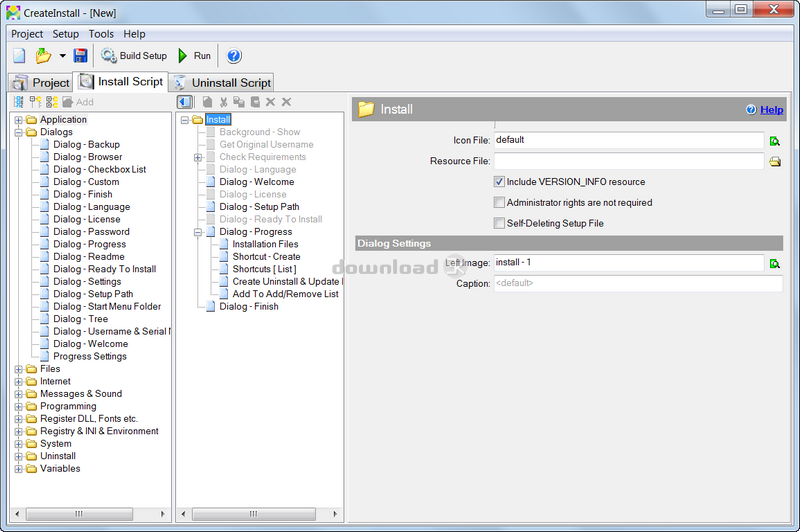Click the Caption input field
Viewport: 800px width, 532px height.
[x=638, y=284]
